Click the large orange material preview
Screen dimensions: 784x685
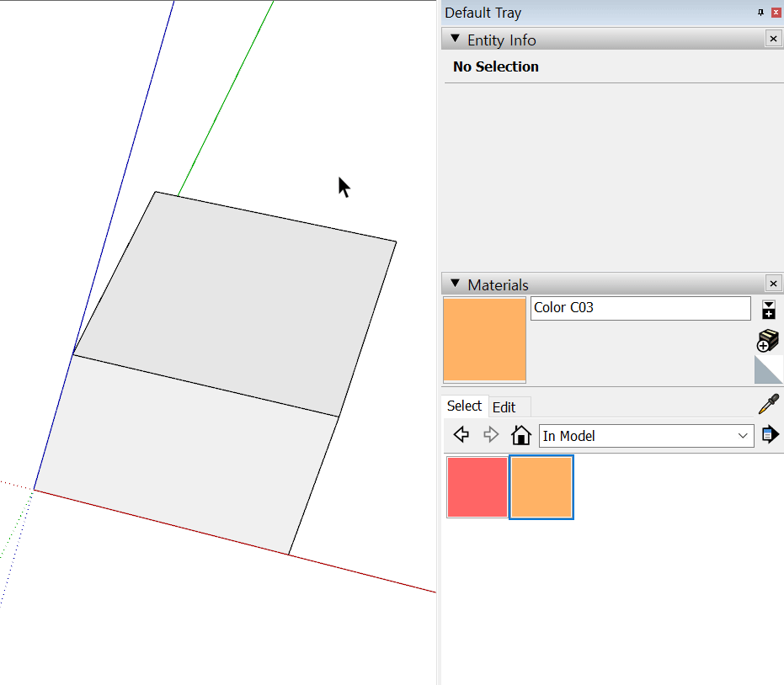tap(484, 340)
